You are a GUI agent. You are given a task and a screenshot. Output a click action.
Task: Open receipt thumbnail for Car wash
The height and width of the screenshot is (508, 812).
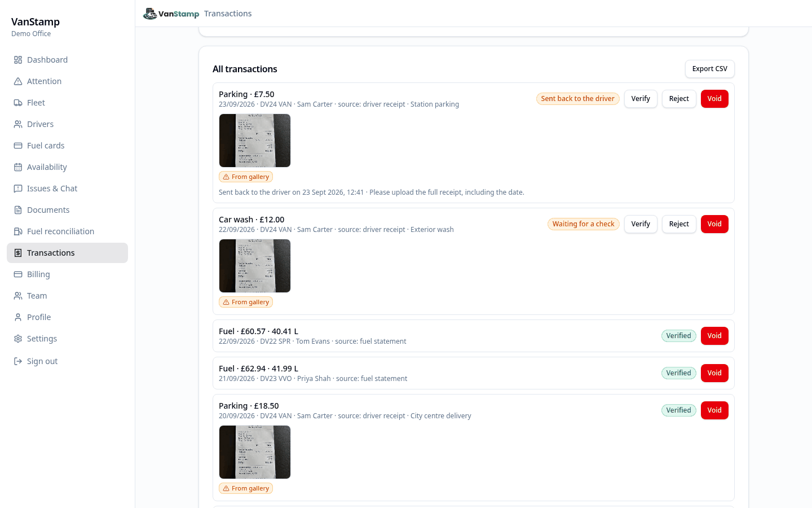pyautogui.click(x=255, y=266)
